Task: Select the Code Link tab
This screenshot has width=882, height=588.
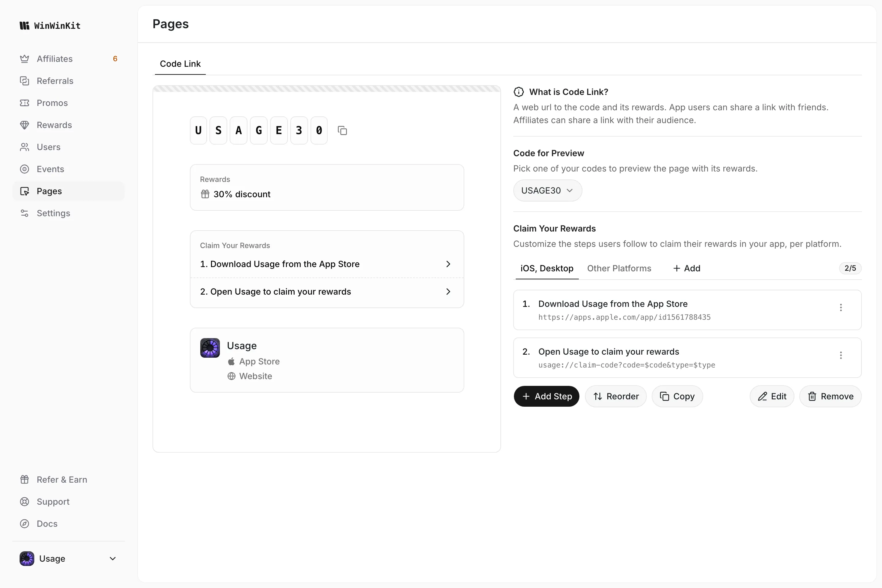Action: [x=180, y=64]
